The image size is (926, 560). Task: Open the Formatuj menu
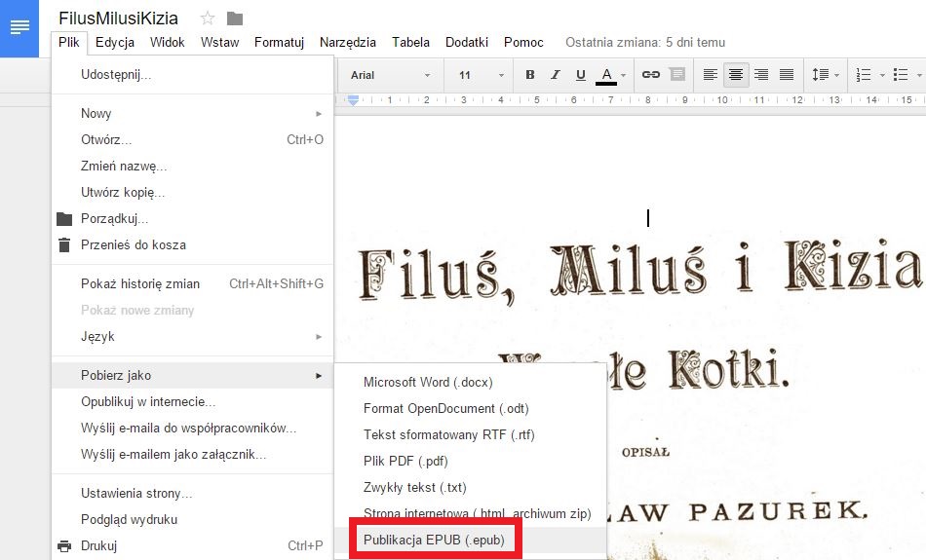click(x=279, y=43)
